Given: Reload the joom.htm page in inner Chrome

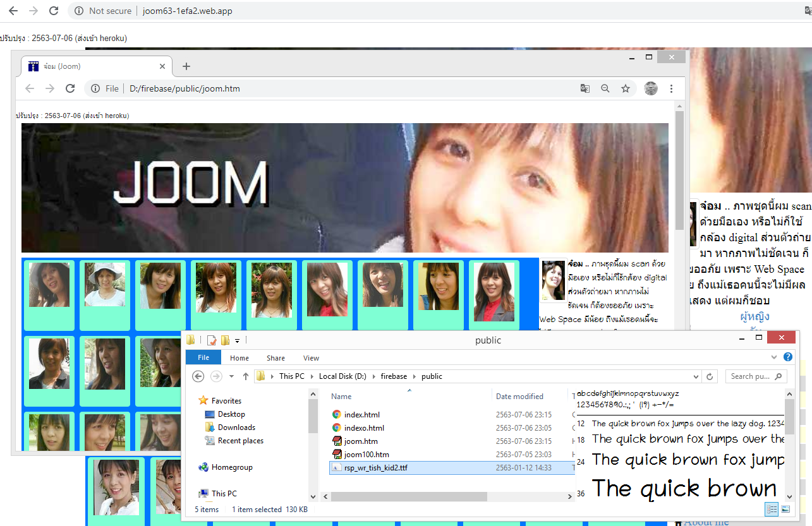Looking at the screenshot, I should pos(70,88).
